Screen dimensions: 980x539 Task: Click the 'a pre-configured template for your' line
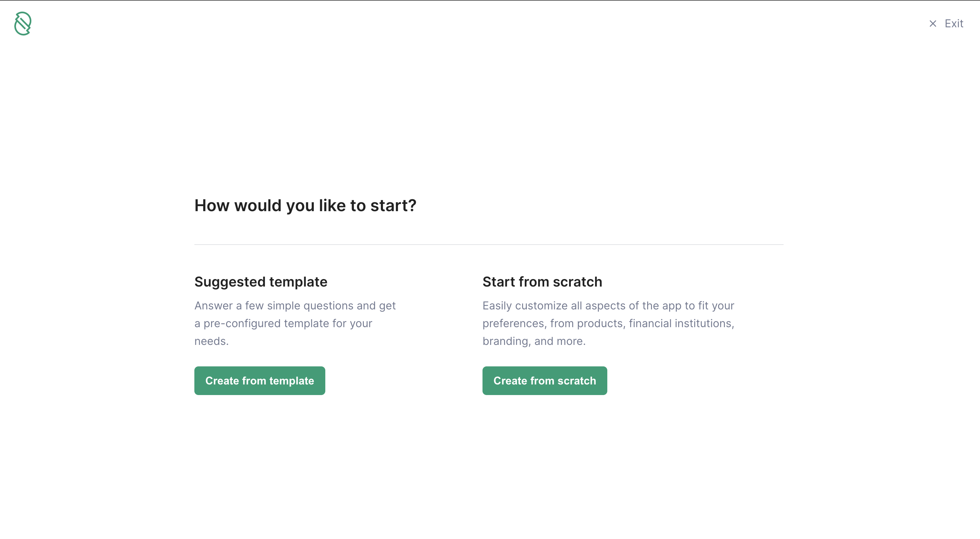[283, 323]
